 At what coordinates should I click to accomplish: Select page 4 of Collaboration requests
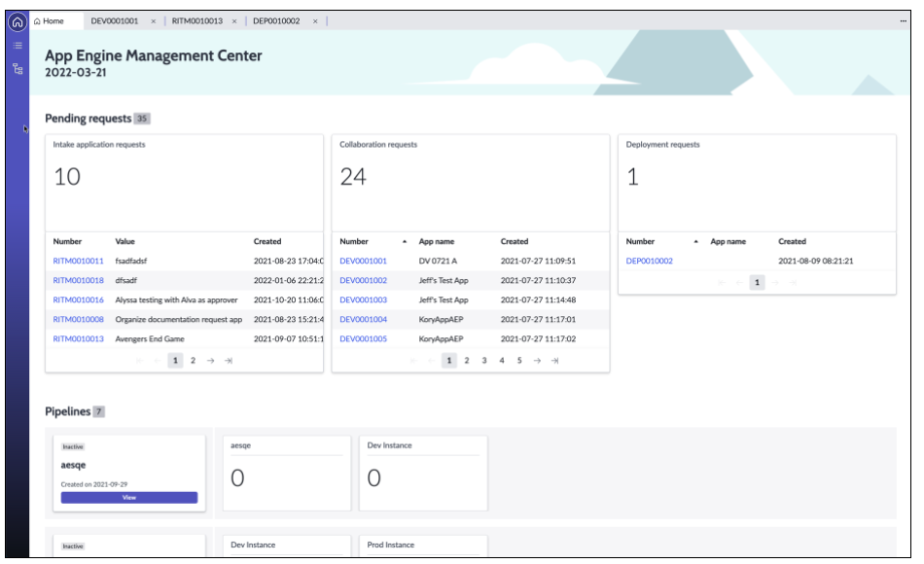pyautogui.click(x=502, y=360)
